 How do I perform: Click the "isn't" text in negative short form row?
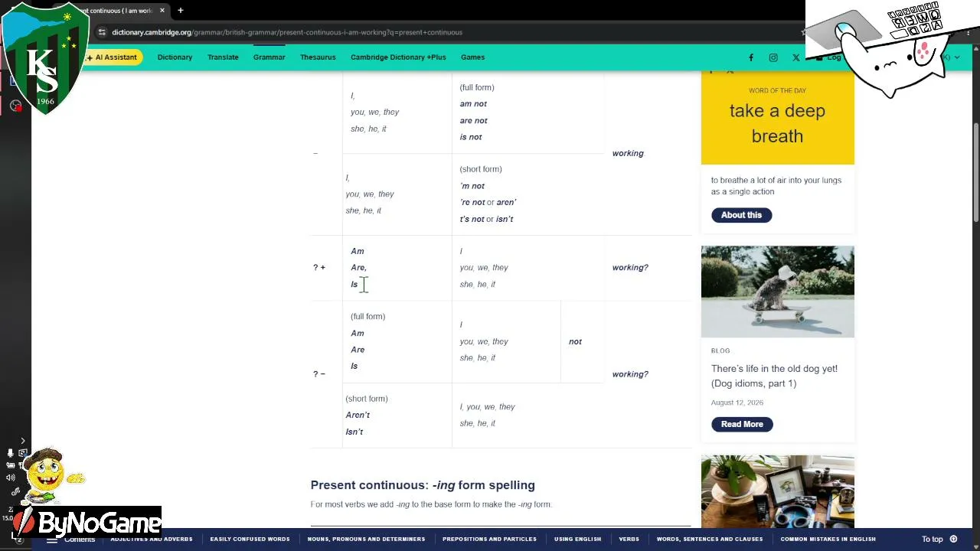coord(505,220)
